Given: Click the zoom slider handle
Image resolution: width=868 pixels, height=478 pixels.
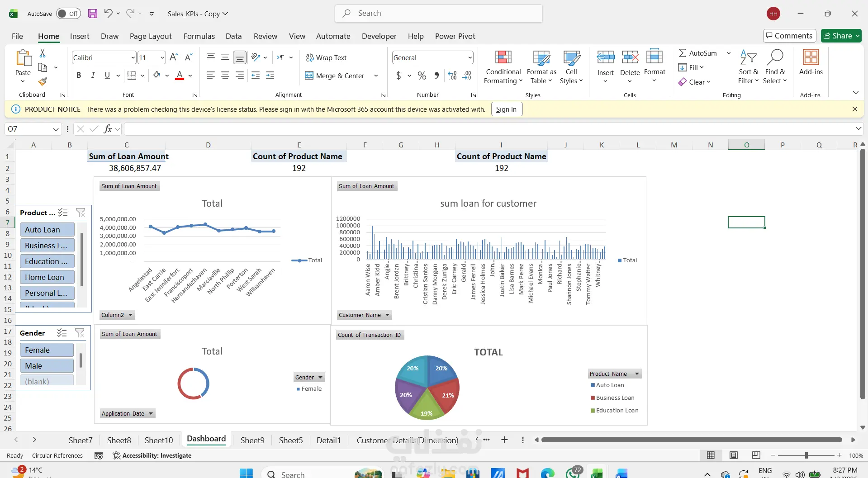Looking at the screenshot, I should 806,455.
